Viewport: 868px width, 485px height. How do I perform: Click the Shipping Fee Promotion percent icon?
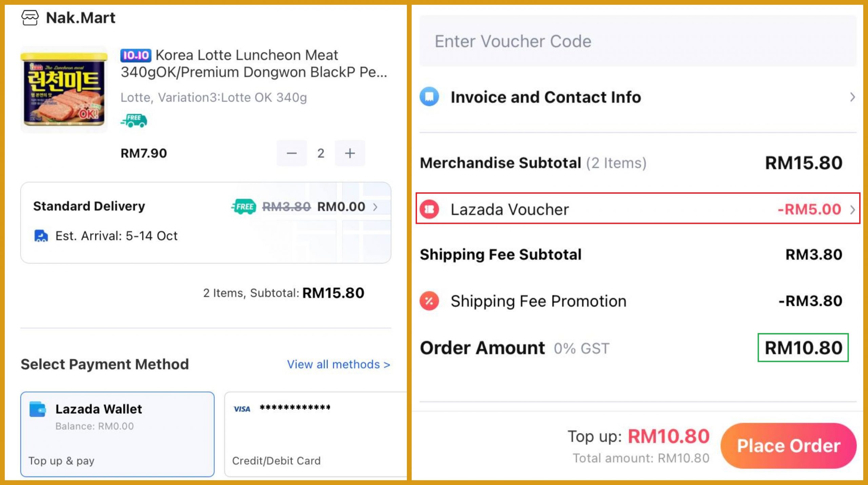429,301
